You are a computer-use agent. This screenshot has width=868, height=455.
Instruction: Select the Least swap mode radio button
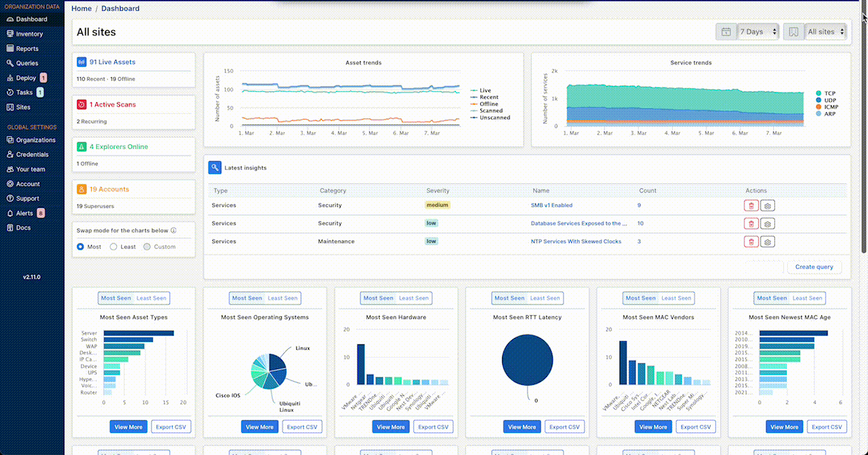(114, 247)
